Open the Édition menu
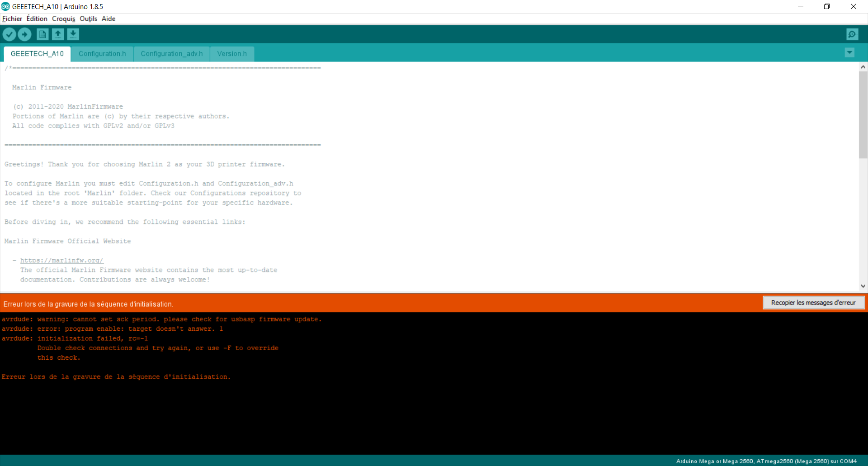This screenshot has width=868, height=466. (x=37, y=19)
